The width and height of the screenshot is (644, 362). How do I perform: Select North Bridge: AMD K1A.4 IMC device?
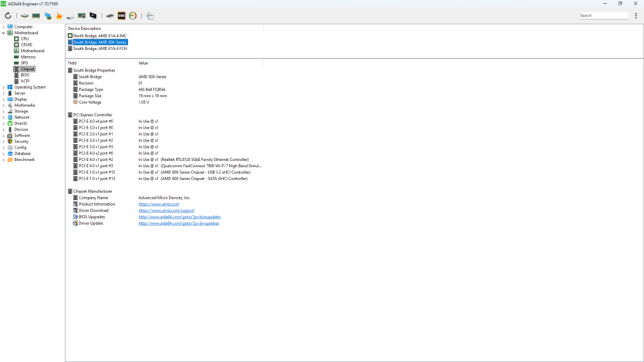click(99, 35)
